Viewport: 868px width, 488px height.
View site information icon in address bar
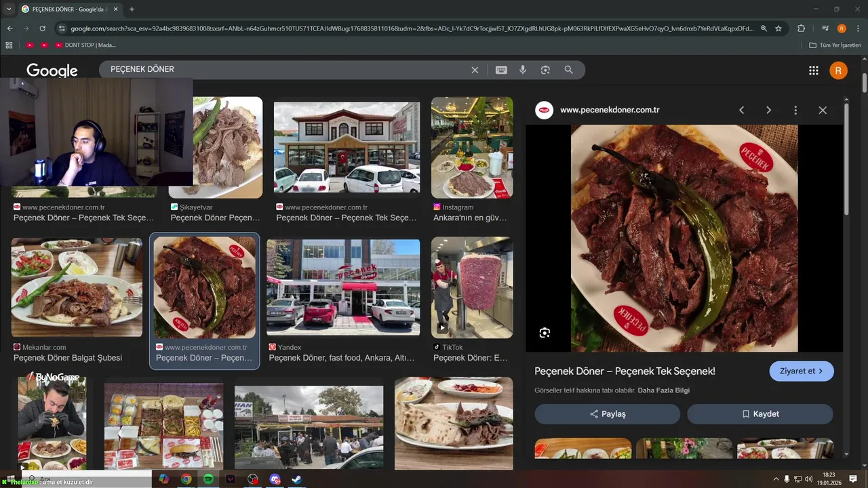(x=62, y=28)
